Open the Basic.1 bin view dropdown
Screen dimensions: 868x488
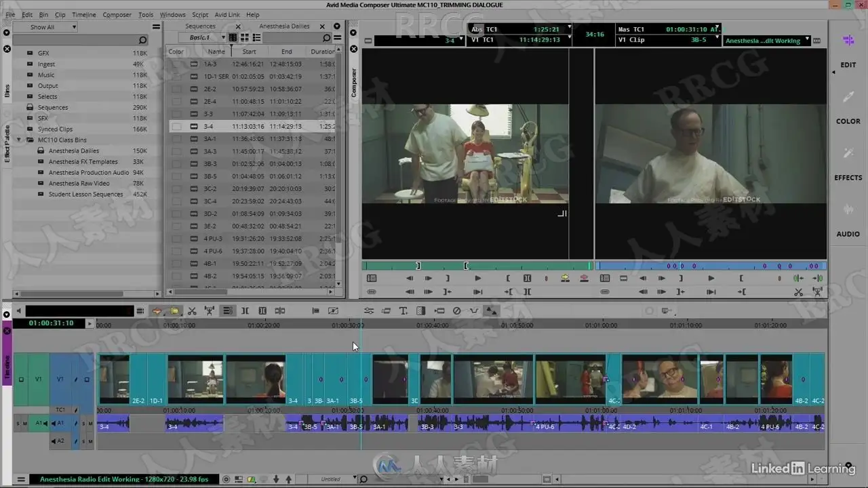point(203,38)
